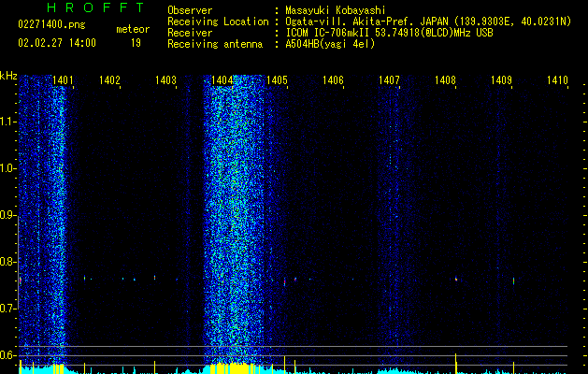Click the 1.0 kHz frequency tick label

click(8, 168)
